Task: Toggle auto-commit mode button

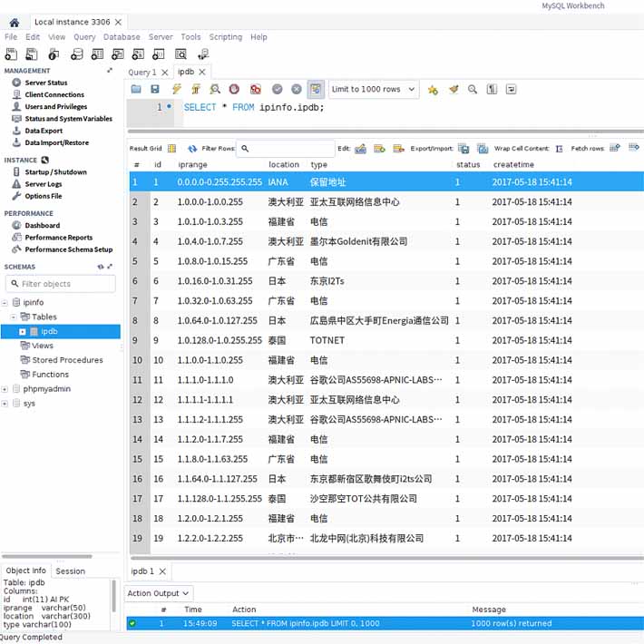Action: (x=316, y=89)
